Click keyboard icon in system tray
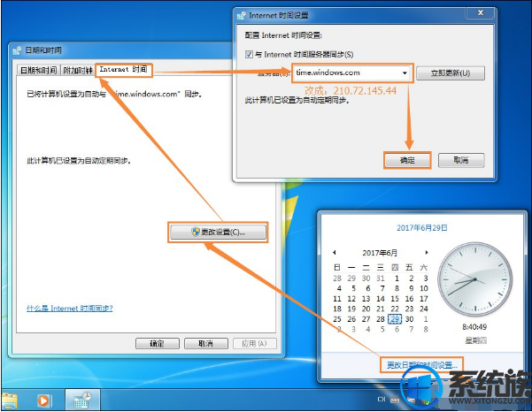The width and height of the screenshot is (532, 412). pyautogui.click(x=395, y=400)
